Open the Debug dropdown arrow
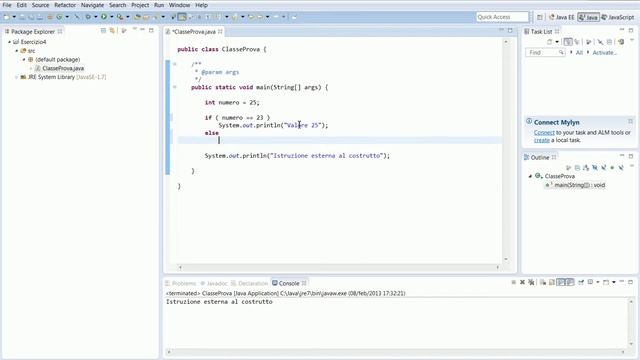 (x=96, y=17)
